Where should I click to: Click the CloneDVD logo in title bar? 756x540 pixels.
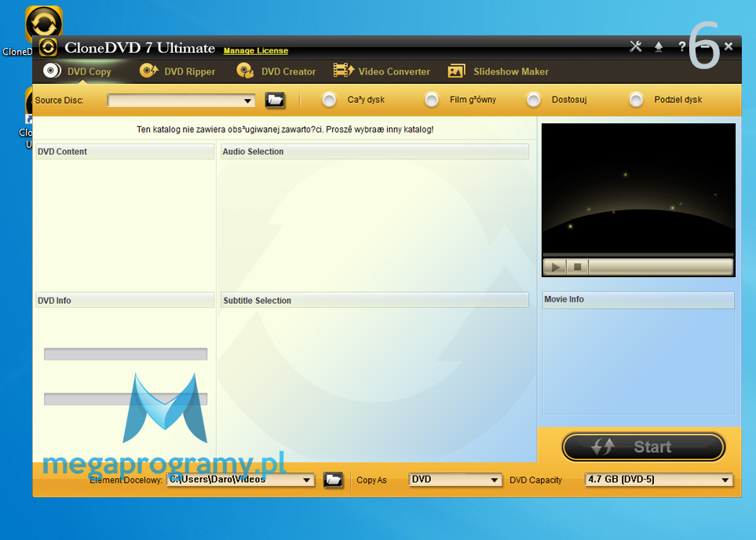tap(48, 47)
